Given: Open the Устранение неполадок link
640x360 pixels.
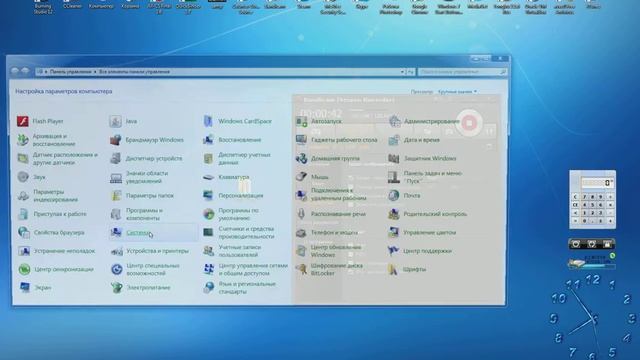Looking at the screenshot, I should 64,251.
